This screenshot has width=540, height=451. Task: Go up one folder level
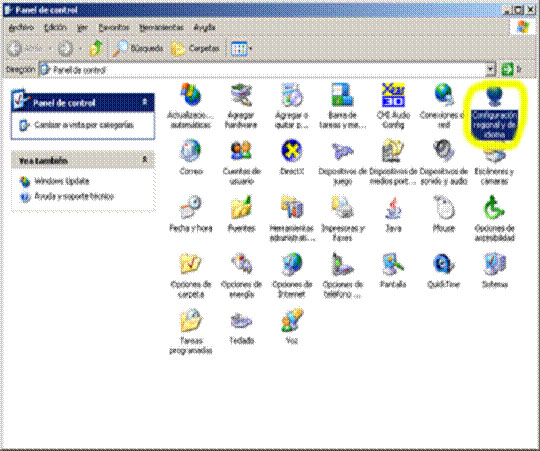96,49
